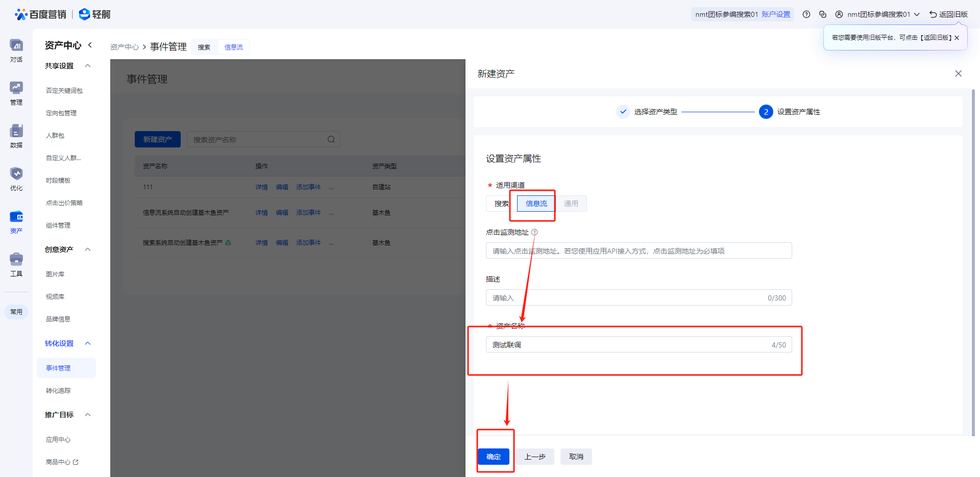Switch to the 信息流 tab beside 事件管理

click(234, 47)
